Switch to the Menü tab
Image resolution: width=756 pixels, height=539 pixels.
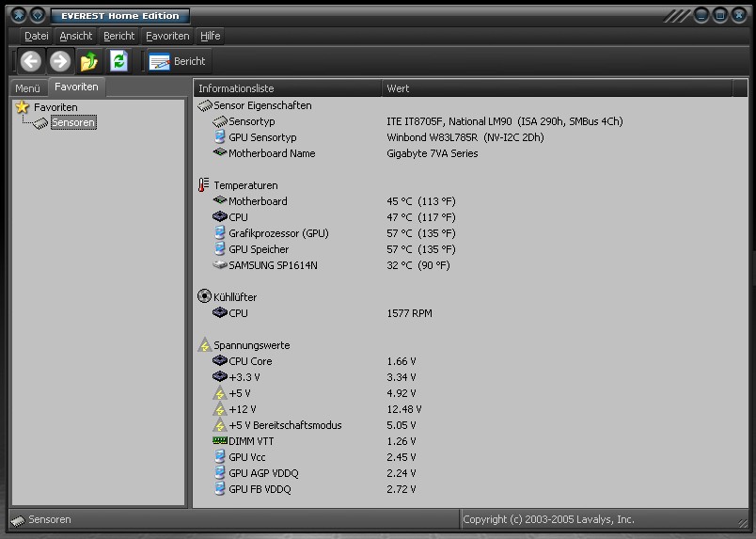click(x=27, y=88)
